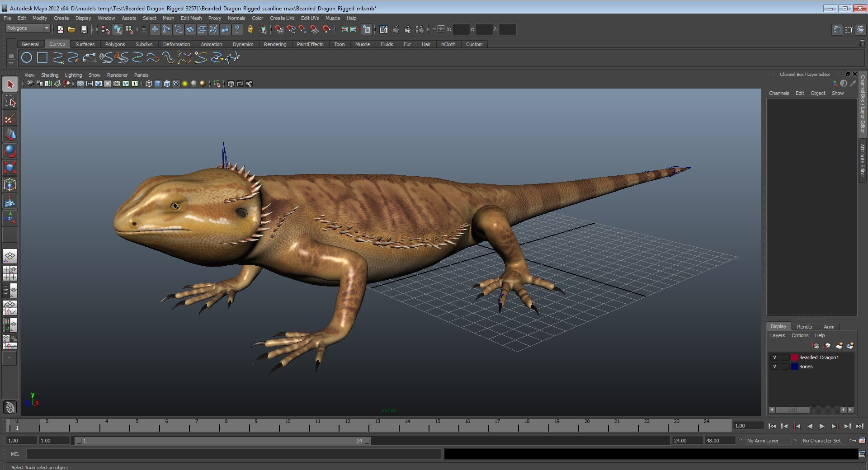Screen dimensions: 868x470
Task: Open the Polygons menu set dropdown
Action: pyautogui.click(x=28, y=28)
